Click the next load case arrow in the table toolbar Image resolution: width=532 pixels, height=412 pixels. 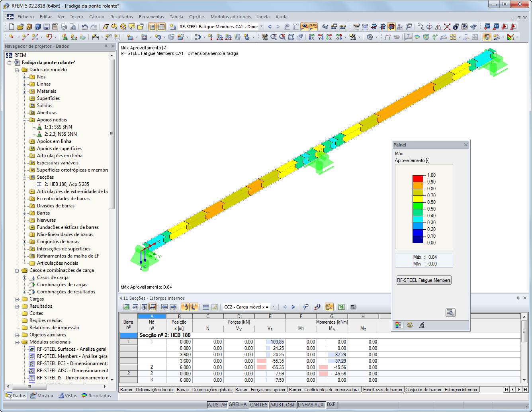293,307
